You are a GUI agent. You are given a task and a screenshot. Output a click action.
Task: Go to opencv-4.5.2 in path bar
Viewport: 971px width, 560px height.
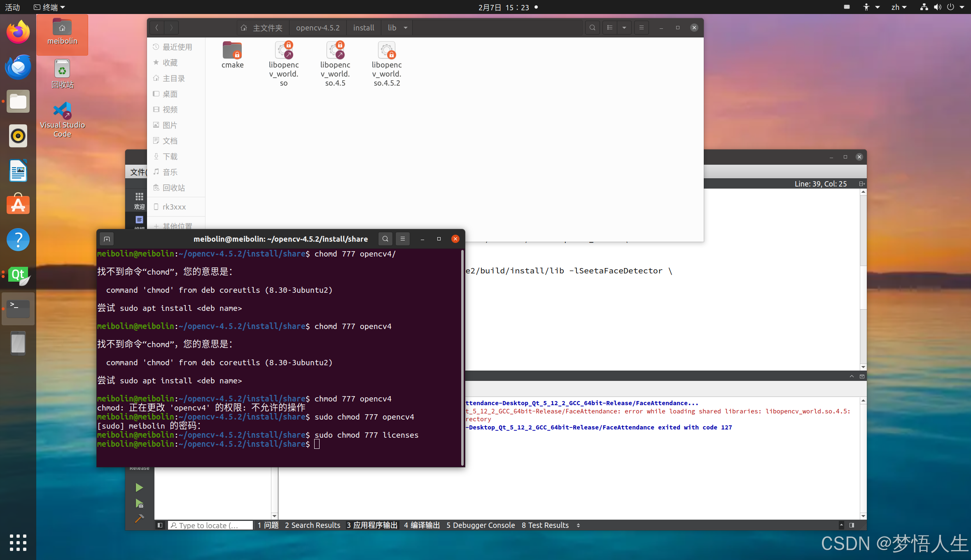(317, 28)
